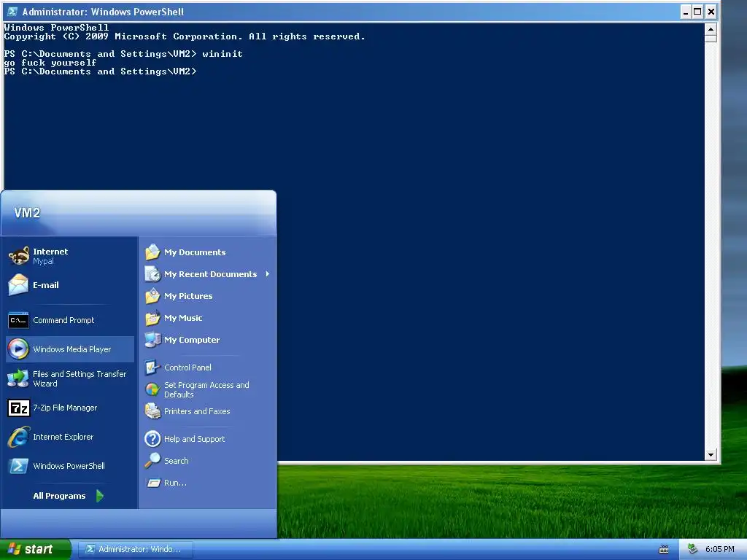Click the My Computer label
The width and height of the screenshot is (747, 560).
tap(192, 340)
